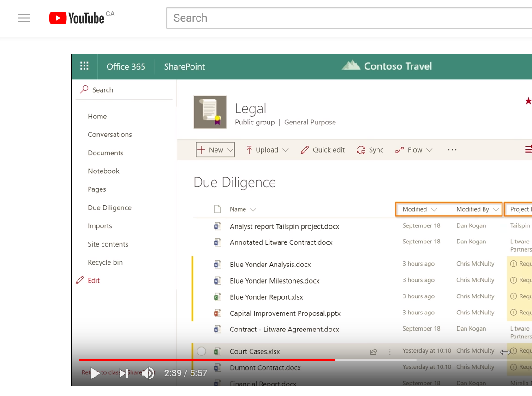
Task: Click the view options icon at command bar edge
Action: 528,149
